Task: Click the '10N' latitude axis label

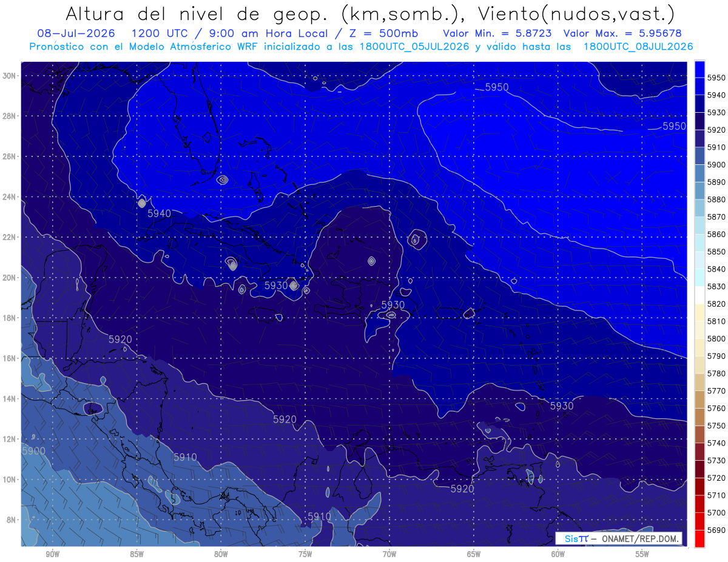Action: [9, 479]
